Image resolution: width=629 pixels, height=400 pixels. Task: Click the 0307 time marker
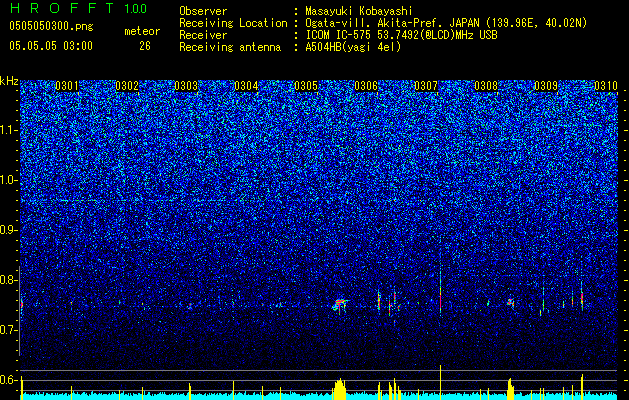[x=426, y=86]
